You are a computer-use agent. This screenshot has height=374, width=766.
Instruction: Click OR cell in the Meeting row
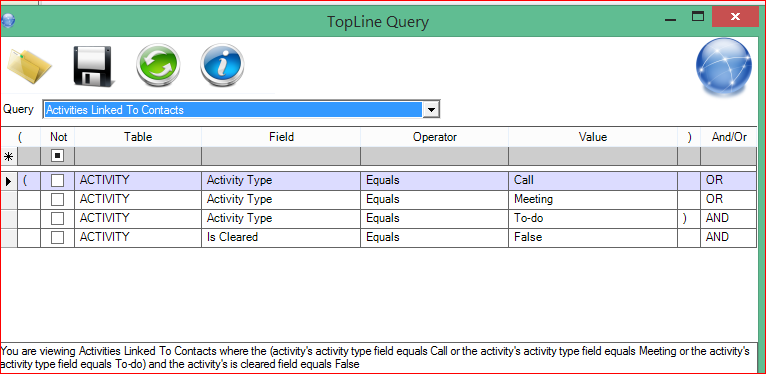click(x=729, y=199)
